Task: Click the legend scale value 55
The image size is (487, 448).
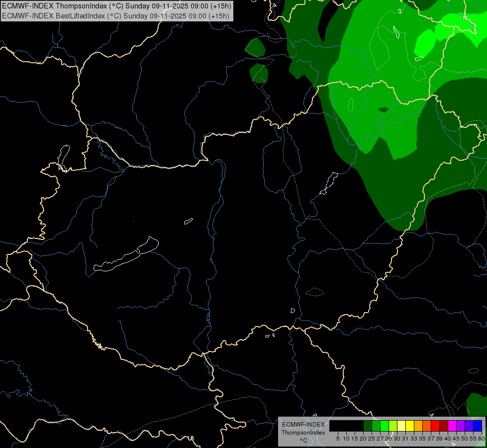Action: click(473, 439)
